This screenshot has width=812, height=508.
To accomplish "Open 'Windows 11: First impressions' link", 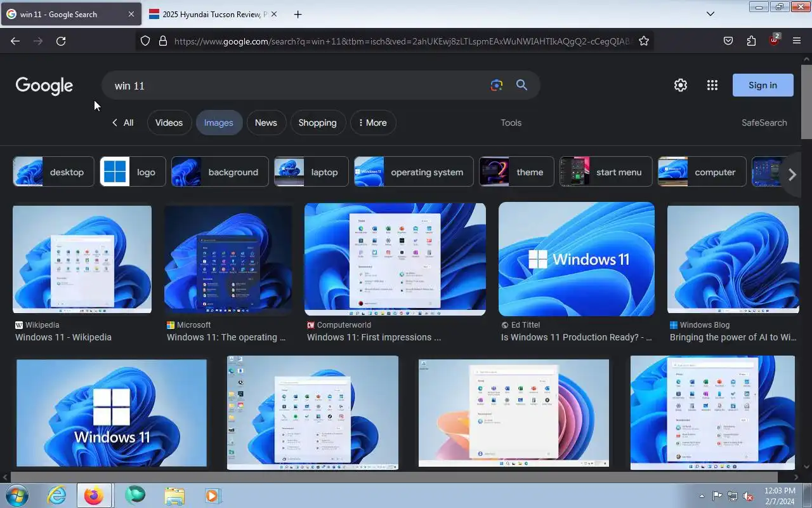I will click(374, 337).
